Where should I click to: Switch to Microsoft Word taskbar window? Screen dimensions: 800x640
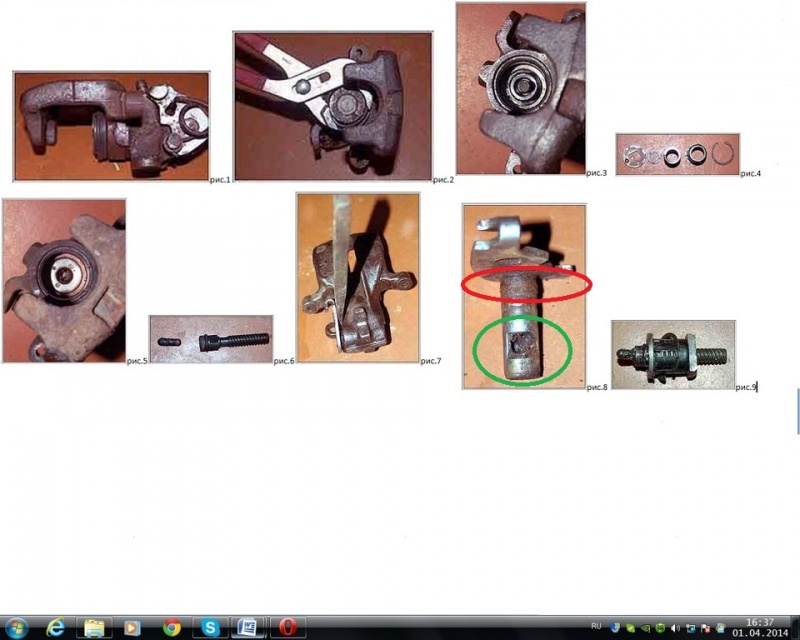pos(248,627)
